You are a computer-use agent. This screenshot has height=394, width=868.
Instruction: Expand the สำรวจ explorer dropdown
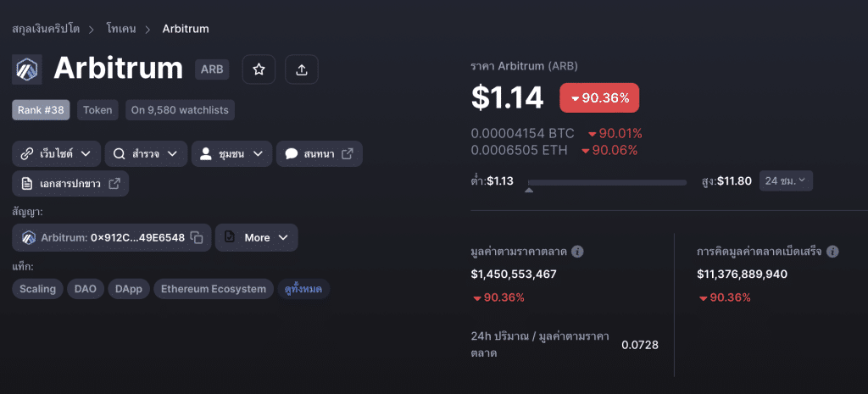click(146, 154)
